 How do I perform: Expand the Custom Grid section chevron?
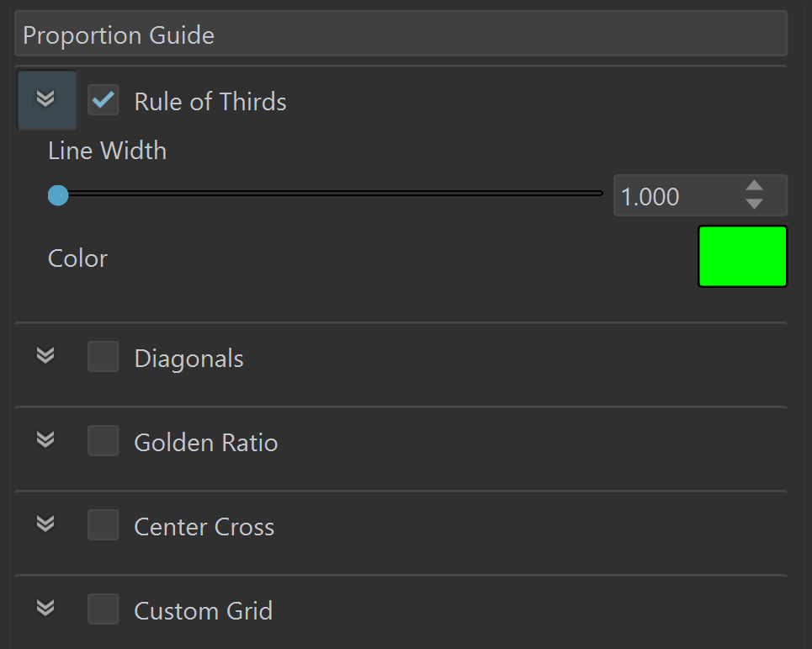pyautogui.click(x=45, y=608)
